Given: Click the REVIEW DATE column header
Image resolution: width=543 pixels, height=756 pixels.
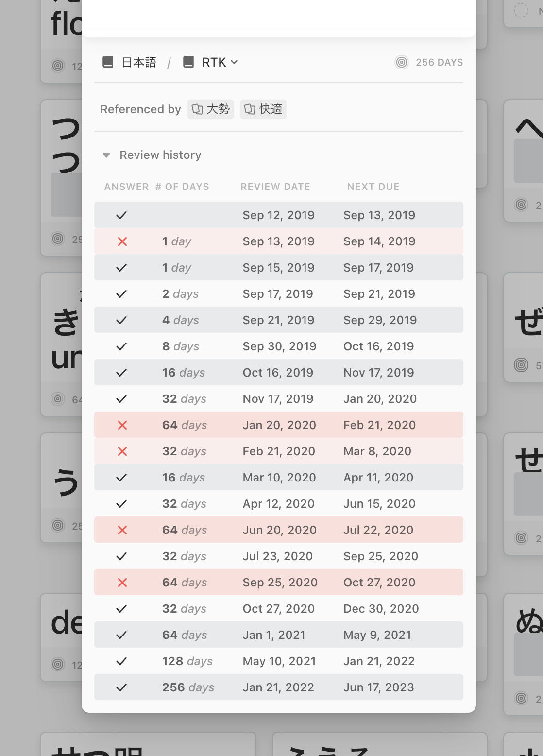Looking at the screenshot, I should (x=275, y=187).
